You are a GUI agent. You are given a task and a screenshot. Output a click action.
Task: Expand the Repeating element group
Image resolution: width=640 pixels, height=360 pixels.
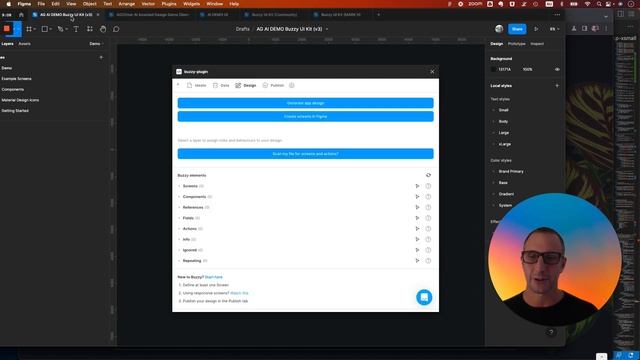pos(179,260)
